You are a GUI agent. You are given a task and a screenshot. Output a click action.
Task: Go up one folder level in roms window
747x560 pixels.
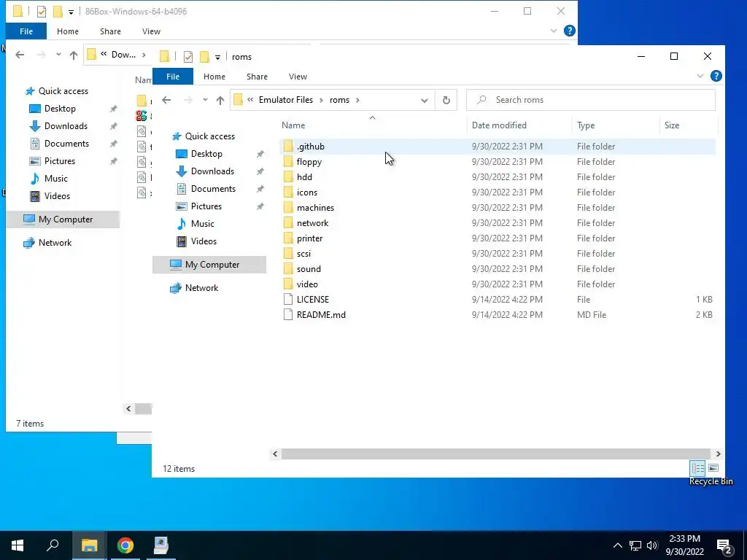[220, 100]
